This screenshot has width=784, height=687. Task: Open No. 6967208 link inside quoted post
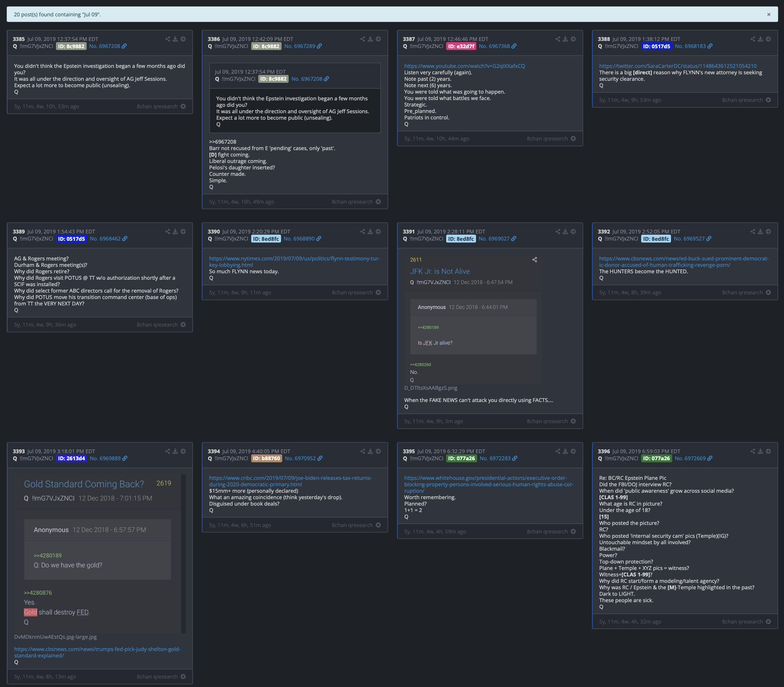(307, 79)
